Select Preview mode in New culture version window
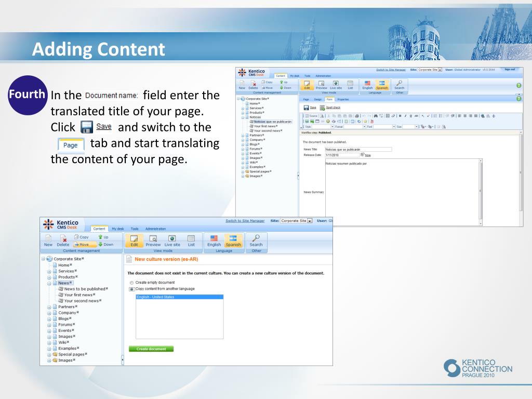The image size is (532, 399). tap(153, 240)
